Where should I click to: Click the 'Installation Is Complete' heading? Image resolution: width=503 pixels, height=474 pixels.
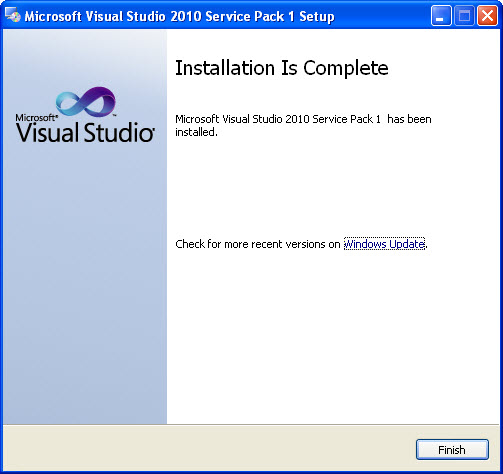pyautogui.click(x=282, y=68)
